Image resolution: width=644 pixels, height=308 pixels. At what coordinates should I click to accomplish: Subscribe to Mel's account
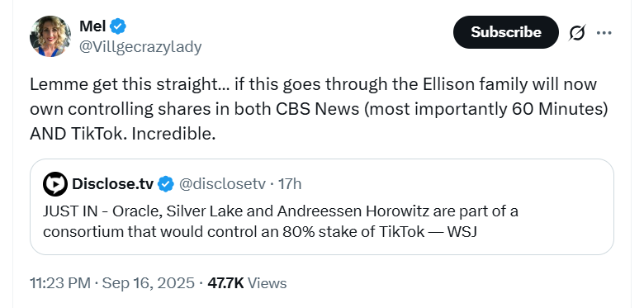click(506, 32)
